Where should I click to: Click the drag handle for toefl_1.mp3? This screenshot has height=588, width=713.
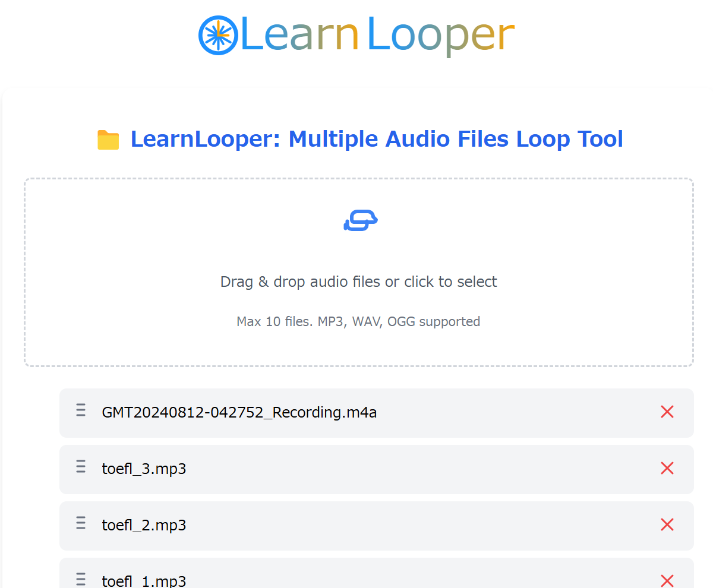[x=81, y=579]
